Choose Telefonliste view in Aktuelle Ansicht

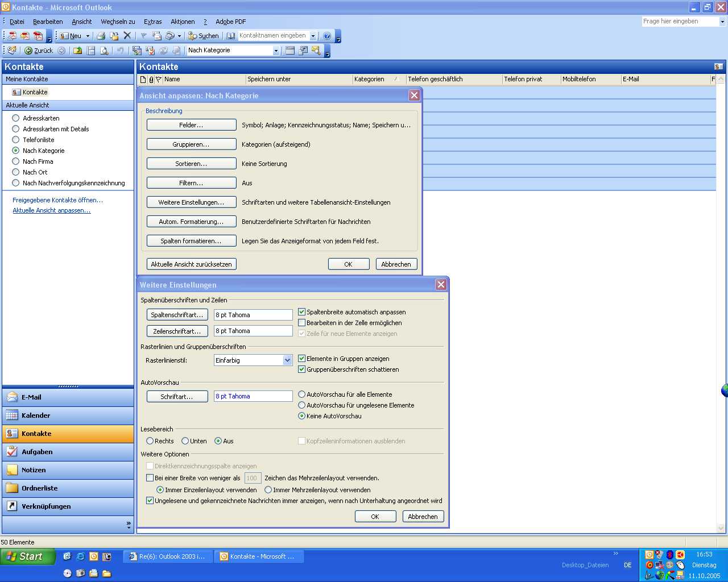tap(16, 140)
